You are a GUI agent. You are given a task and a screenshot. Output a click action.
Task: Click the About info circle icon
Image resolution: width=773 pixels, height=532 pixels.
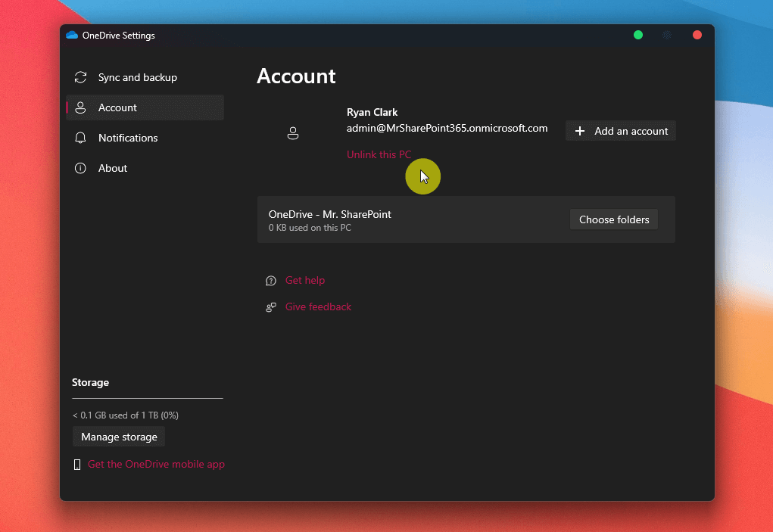[80, 168]
